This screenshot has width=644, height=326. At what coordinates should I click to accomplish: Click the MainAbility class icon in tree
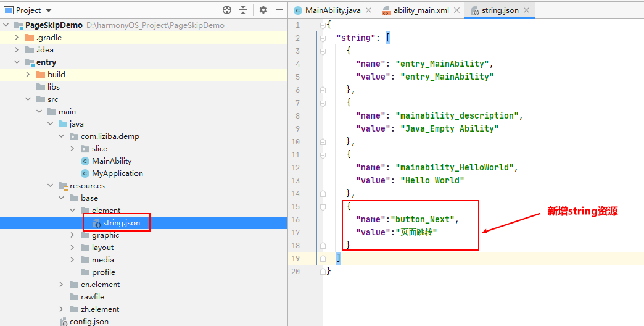tap(85, 161)
